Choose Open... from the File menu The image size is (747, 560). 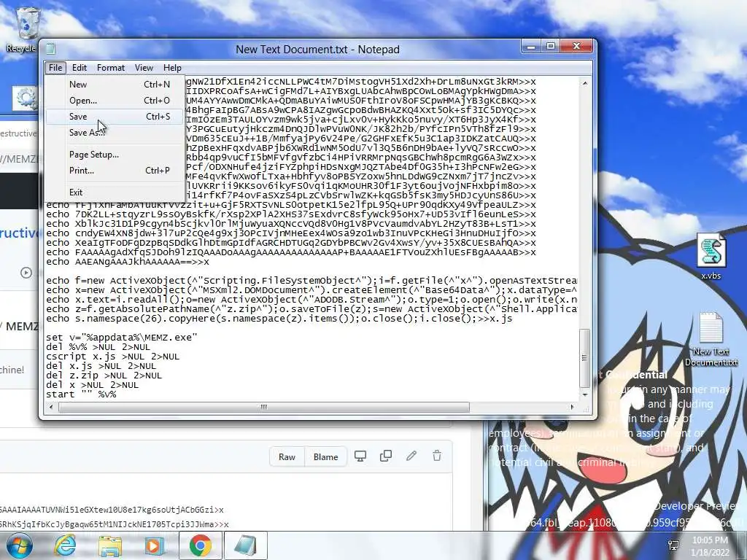pyautogui.click(x=115, y=101)
